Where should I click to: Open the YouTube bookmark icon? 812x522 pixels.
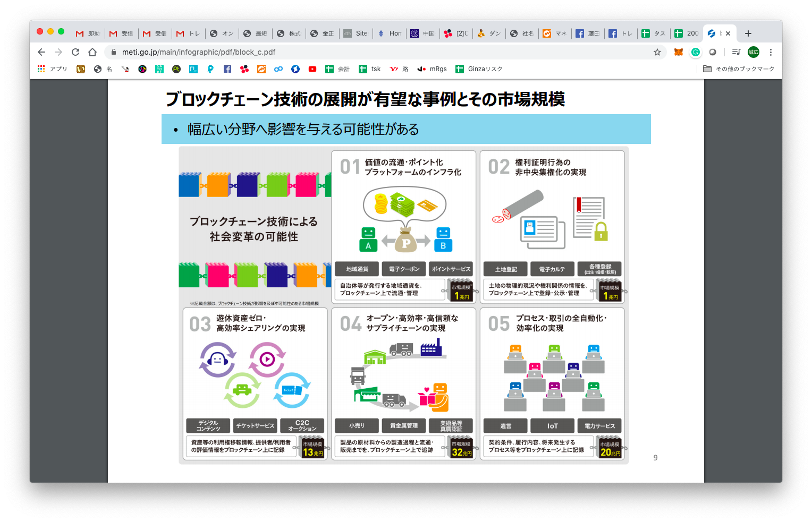pyautogui.click(x=312, y=69)
